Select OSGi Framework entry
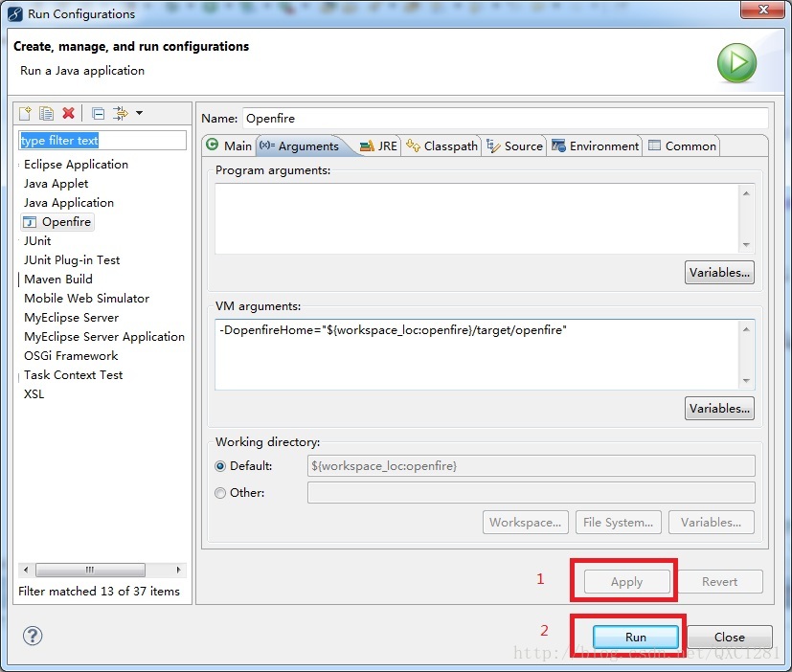This screenshot has height=672, width=792. coord(71,356)
